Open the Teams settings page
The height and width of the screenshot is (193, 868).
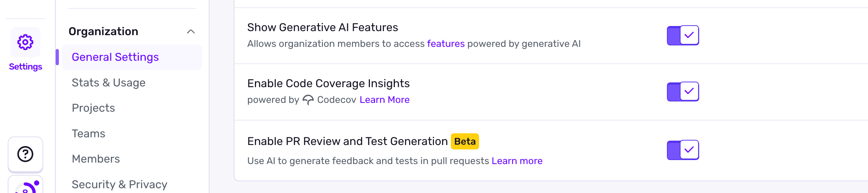point(89,134)
